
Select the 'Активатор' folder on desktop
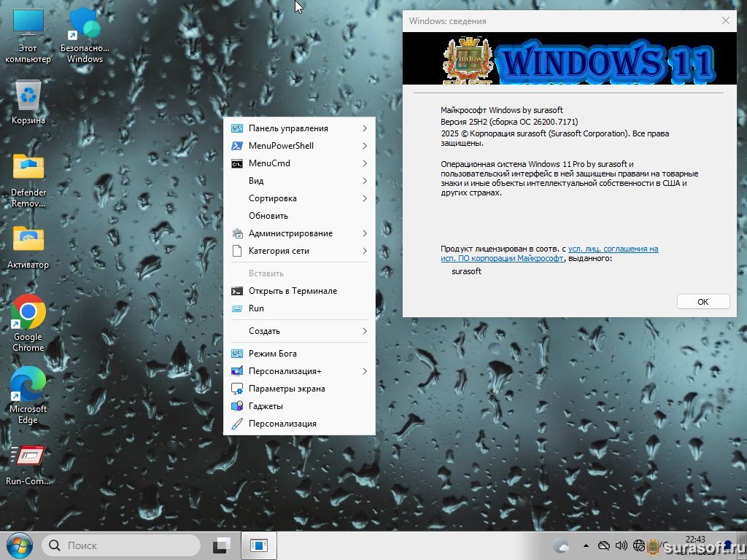coord(28,247)
